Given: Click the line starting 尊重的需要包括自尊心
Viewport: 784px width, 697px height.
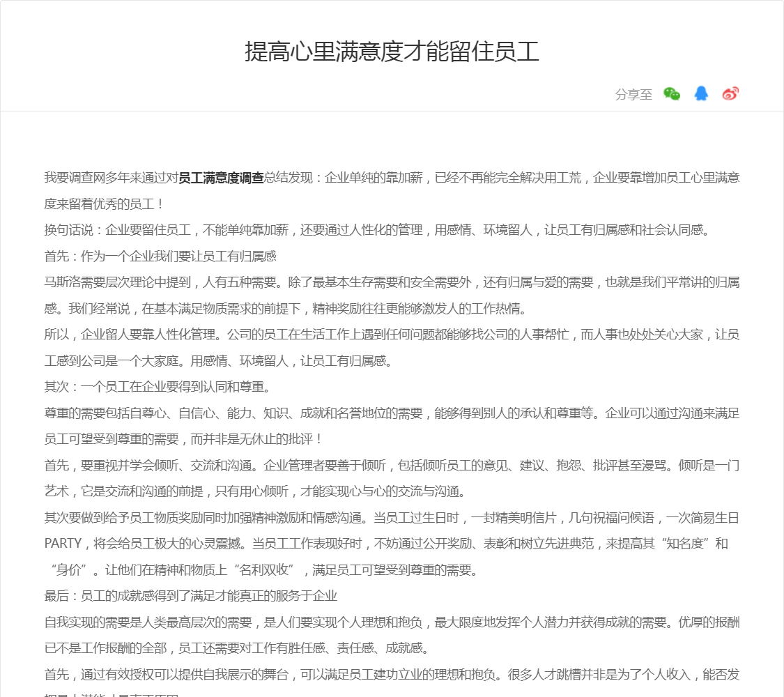Looking at the screenshot, I should click(x=392, y=413).
